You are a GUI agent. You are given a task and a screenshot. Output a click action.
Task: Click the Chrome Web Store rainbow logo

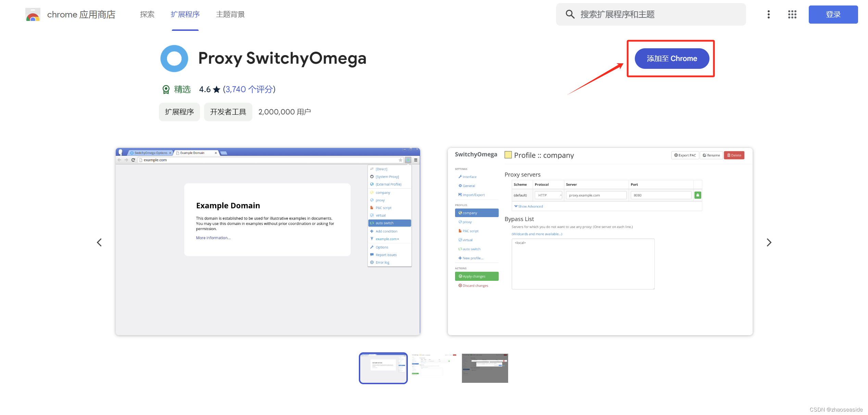(x=33, y=14)
